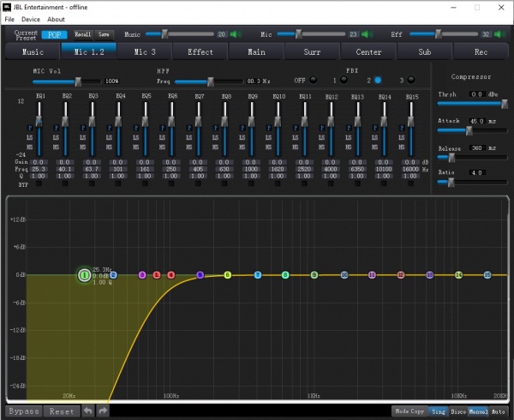This screenshot has width=514, height=420.
Task: Click the undo arrow icon
Action: (87, 411)
